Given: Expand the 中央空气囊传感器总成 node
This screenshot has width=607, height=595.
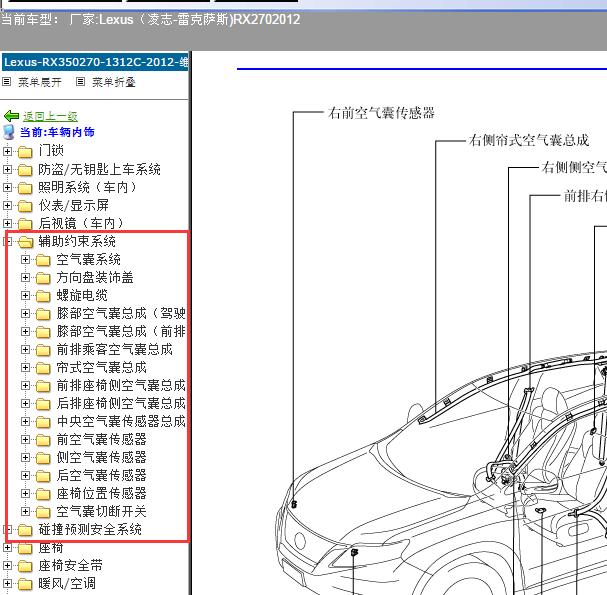Looking at the screenshot, I should [25, 422].
